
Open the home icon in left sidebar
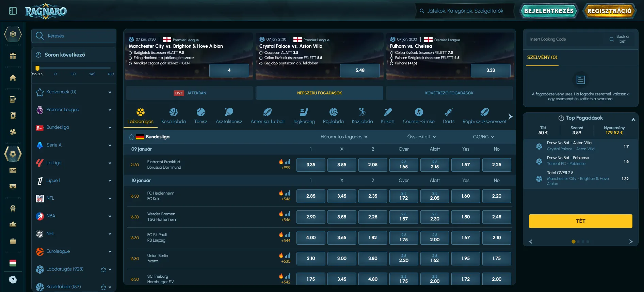click(13, 78)
